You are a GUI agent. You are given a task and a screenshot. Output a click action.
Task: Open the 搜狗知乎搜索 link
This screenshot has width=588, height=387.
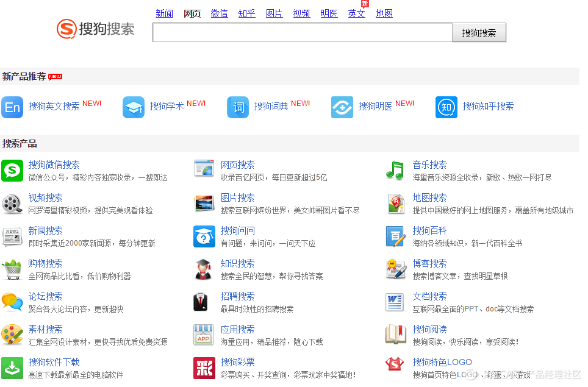tap(488, 107)
